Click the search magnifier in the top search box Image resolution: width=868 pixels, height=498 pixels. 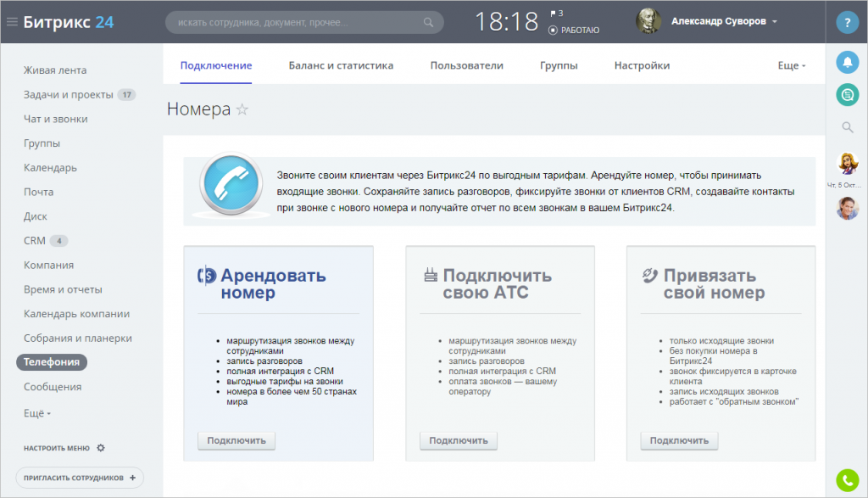click(428, 22)
